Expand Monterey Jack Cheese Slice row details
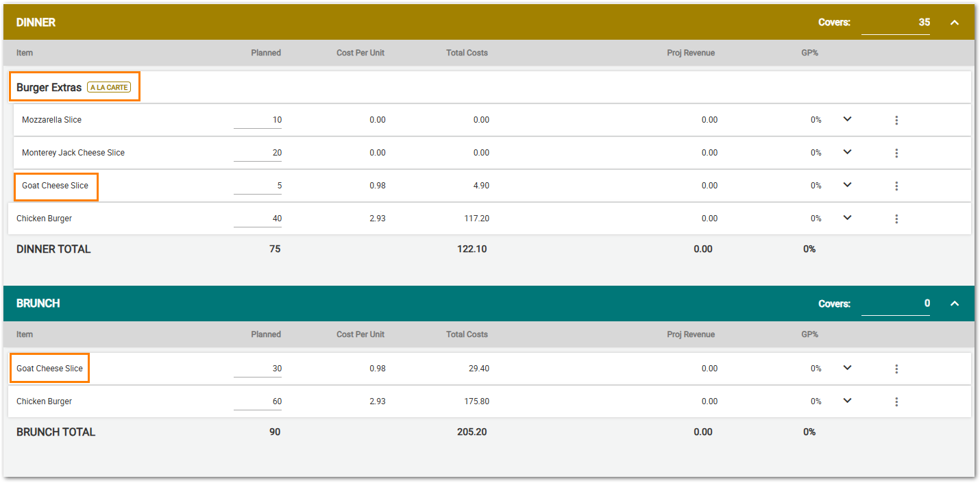 (x=847, y=152)
